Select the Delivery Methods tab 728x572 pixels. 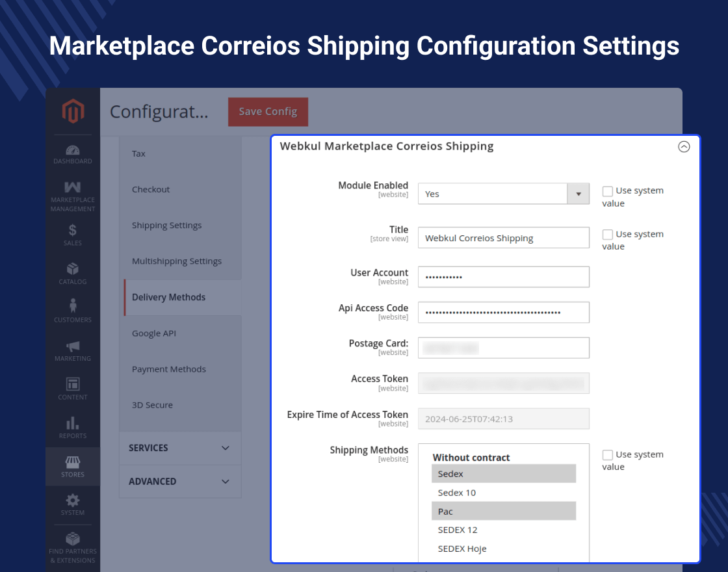pos(183,297)
